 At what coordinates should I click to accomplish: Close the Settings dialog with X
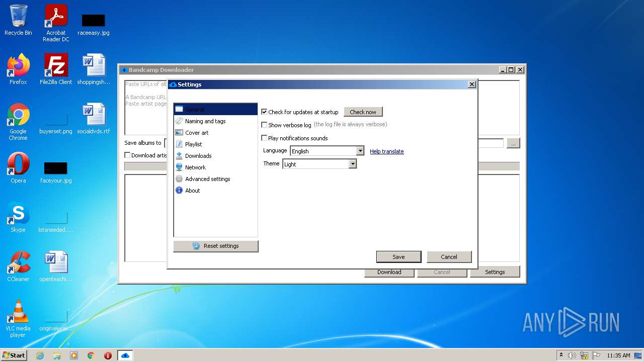[471, 84]
